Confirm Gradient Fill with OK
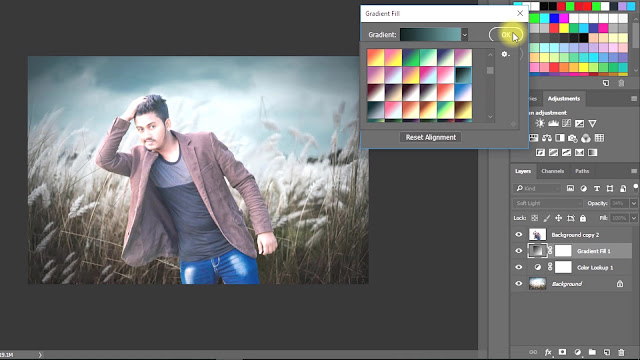Viewport: 640px width, 360px height. point(506,35)
